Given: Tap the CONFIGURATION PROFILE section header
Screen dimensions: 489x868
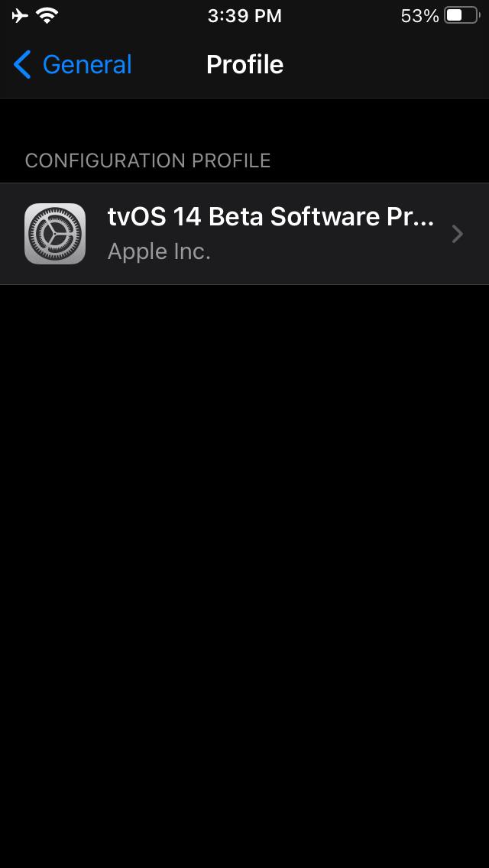Looking at the screenshot, I should click(148, 160).
